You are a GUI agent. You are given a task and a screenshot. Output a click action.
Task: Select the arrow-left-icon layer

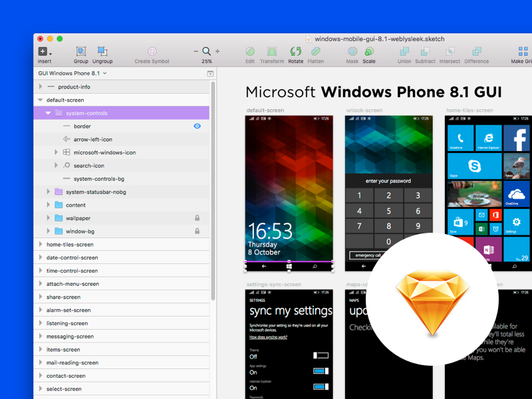(122, 140)
